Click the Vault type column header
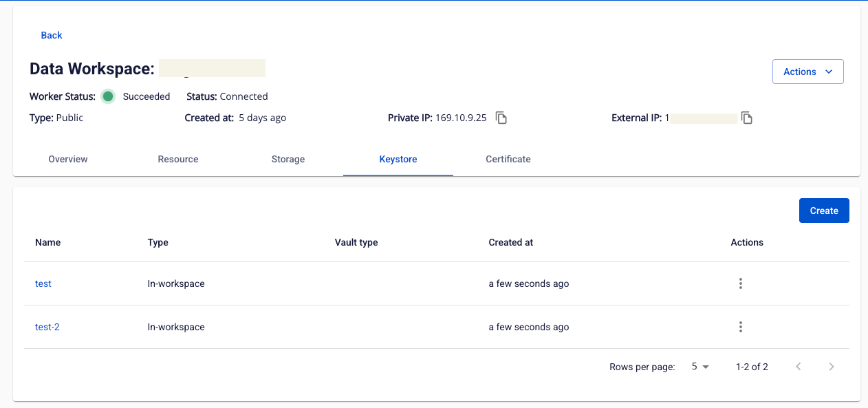Screen dimensions: 868x408 point(356,242)
